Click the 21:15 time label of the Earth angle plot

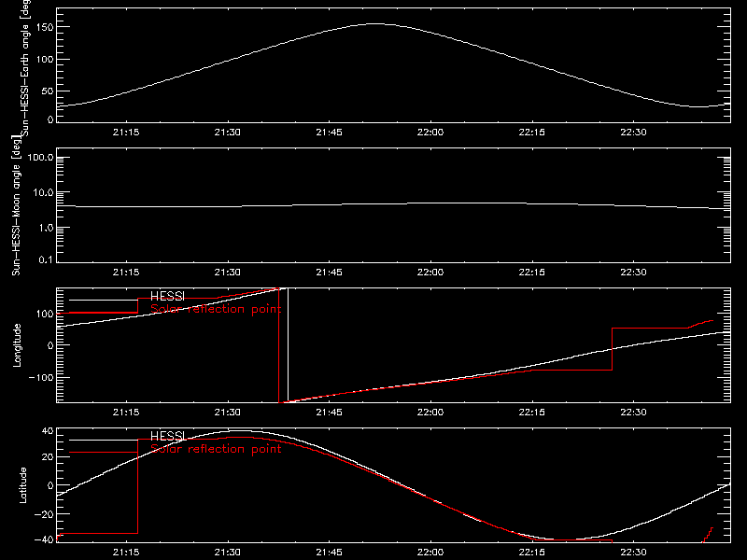point(126,133)
